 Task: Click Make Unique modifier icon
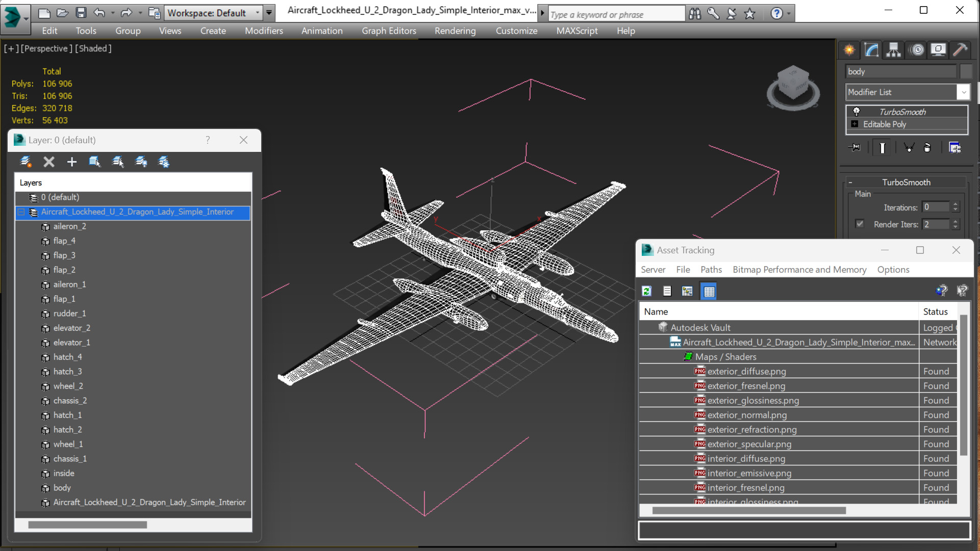tap(909, 148)
